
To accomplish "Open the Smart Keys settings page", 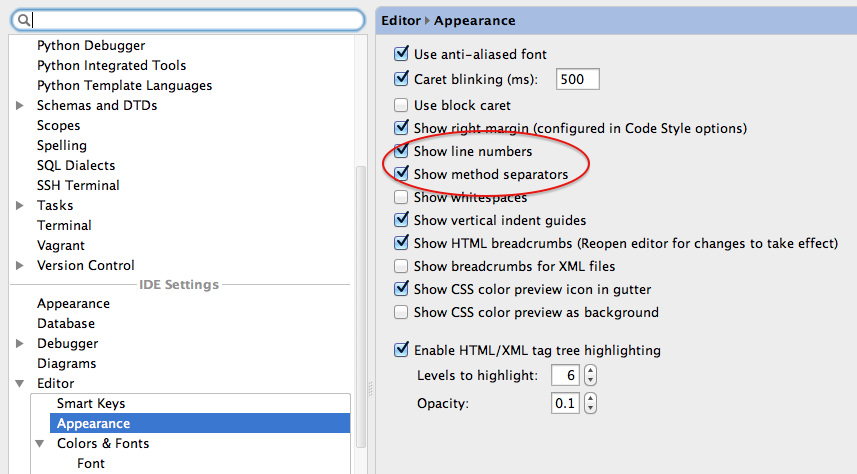I will point(91,403).
